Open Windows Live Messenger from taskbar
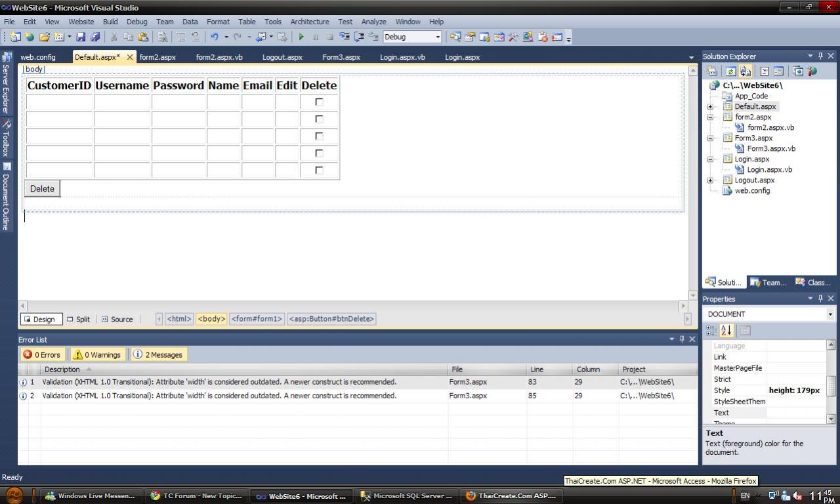 90,496
